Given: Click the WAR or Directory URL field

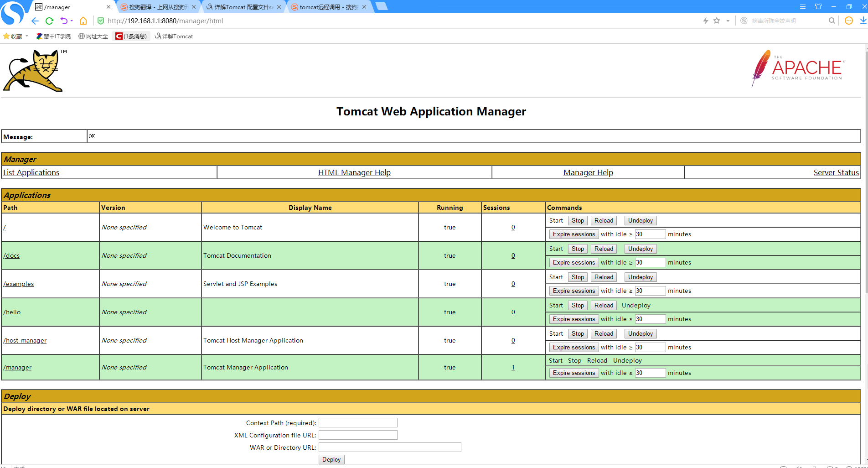Looking at the screenshot, I should (390, 447).
